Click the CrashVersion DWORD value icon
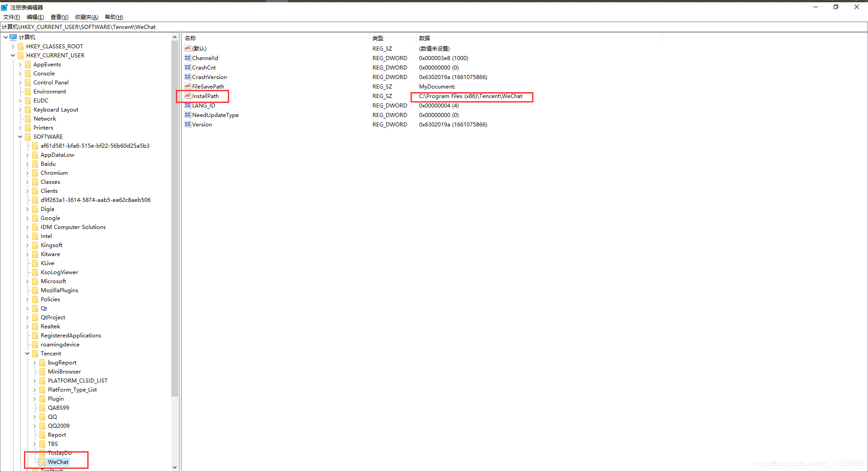This screenshot has width=868, height=472. point(188,77)
